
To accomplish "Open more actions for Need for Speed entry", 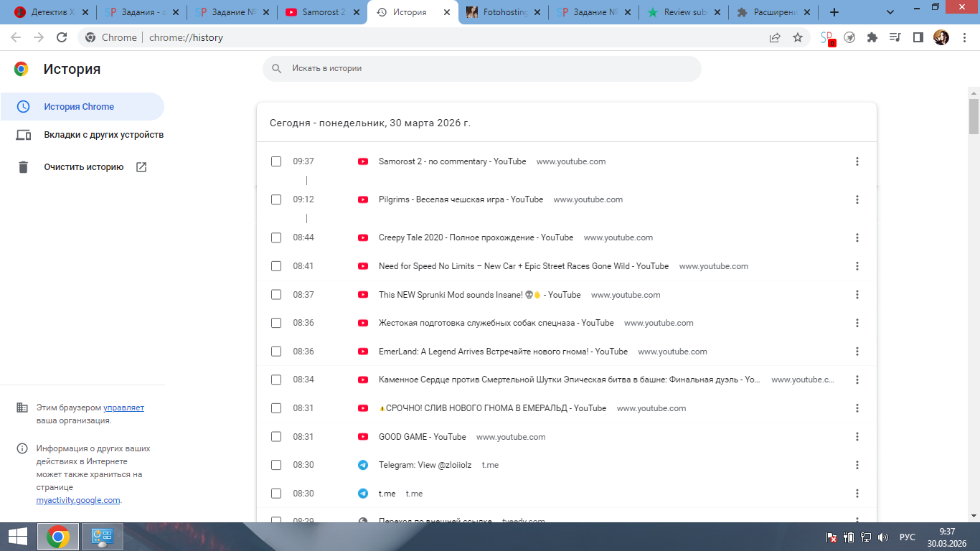I will pyautogui.click(x=857, y=266).
